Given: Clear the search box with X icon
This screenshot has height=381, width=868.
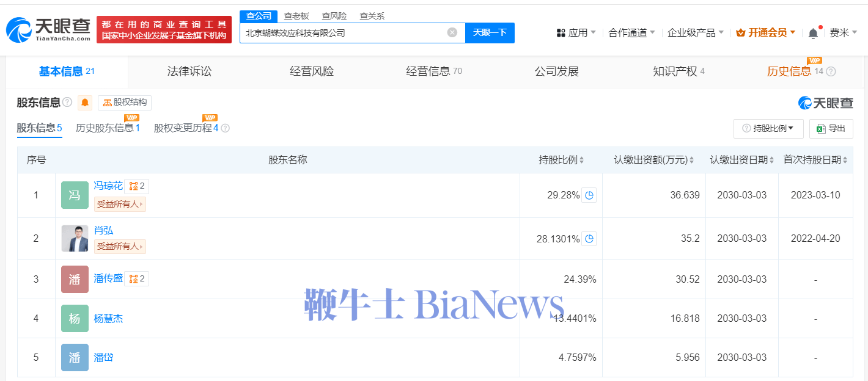Looking at the screenshot, I should pos(452,32).
